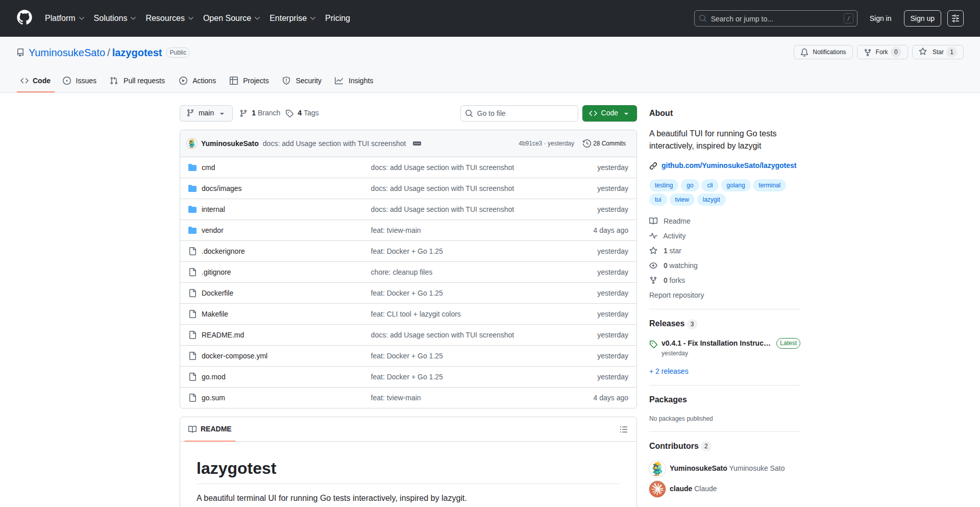This screenshot has height=507, width=980.
Task: Expand the Platform menu
Action: pyautogui.click(x=64, y=18)
